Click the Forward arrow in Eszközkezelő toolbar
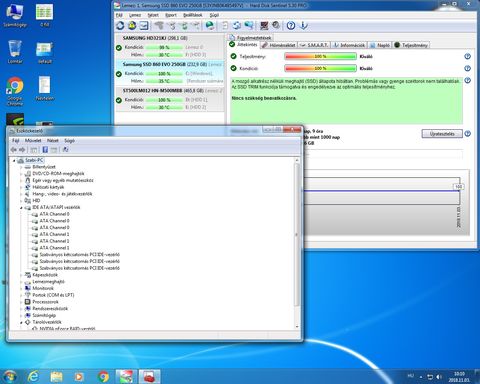Screen dimensions: 480x384 point(22,150)
